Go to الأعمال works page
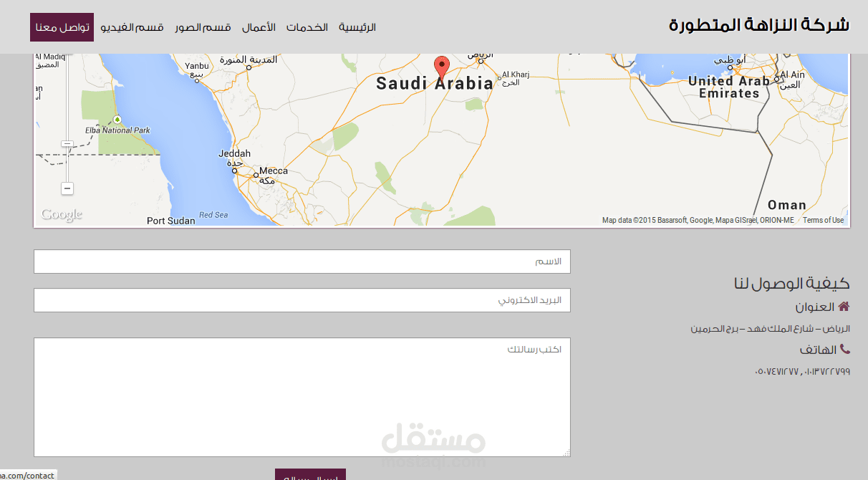 (x=259, y=27)
